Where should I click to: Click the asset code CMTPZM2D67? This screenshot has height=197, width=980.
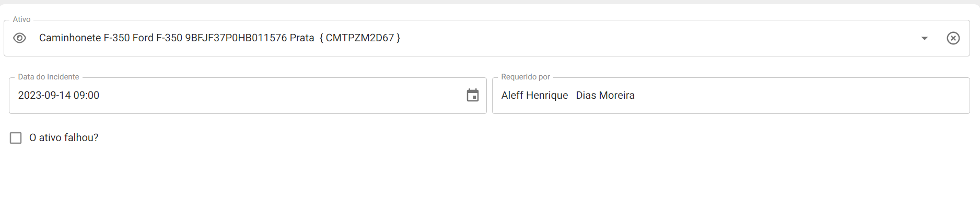coord(360,38)
